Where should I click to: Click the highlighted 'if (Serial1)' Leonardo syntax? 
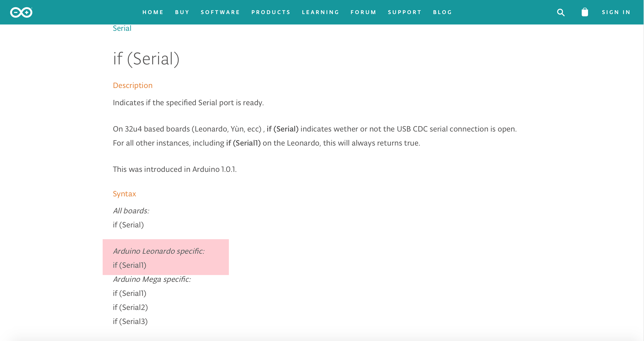point(130,265)
